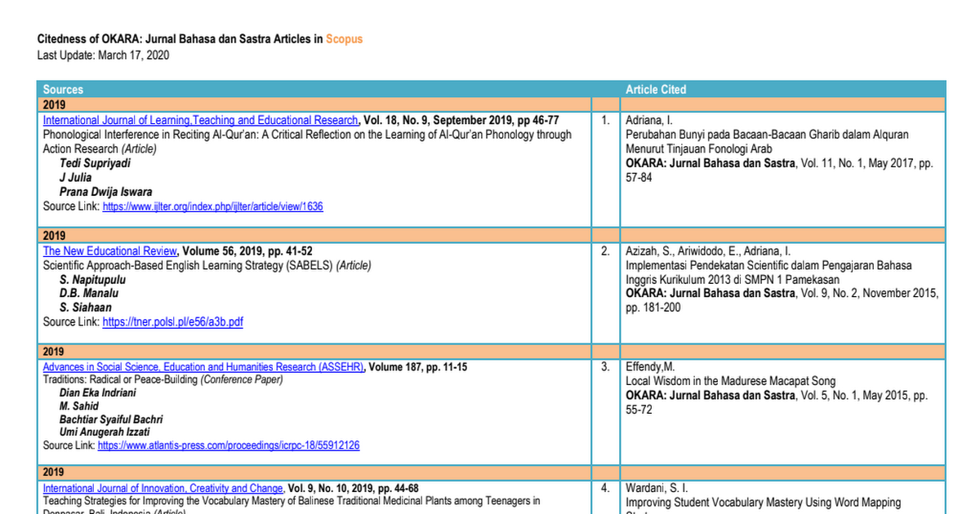Click author name 'S. Napitupulu'
Viewport: 980px width, 514px height.
click(x=92, y=280)
